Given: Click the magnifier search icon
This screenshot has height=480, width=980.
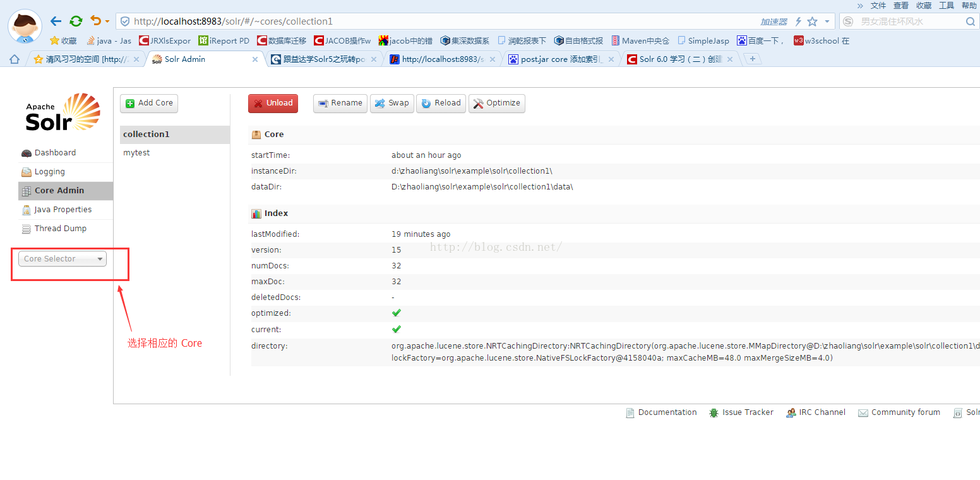Looking at the screenshot, I should [971, 21].
